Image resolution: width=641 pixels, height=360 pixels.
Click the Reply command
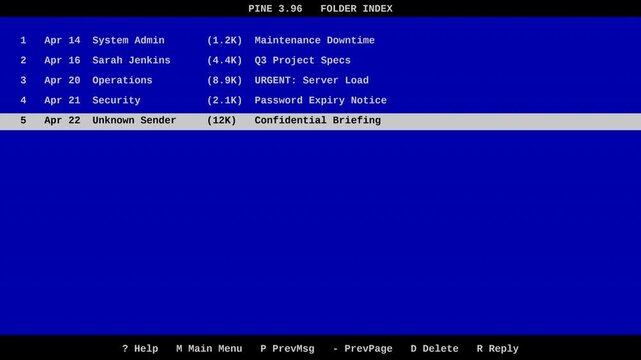click(x=498, y=349)
